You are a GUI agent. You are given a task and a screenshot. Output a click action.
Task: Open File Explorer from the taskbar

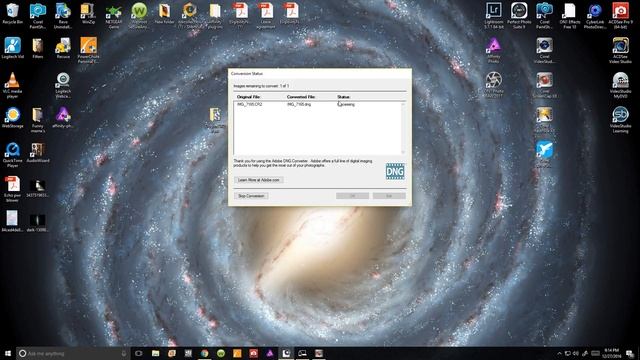(x=156, y=353)
